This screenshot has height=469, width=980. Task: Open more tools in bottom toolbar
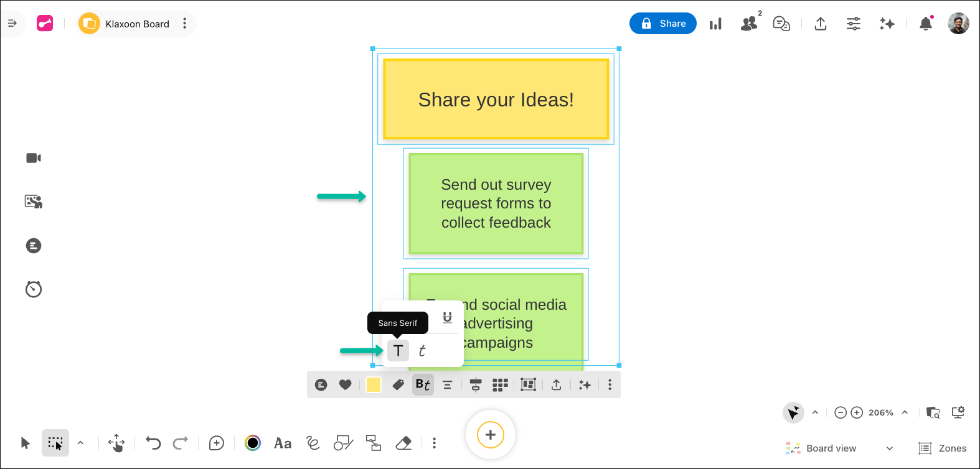point(434,443)
